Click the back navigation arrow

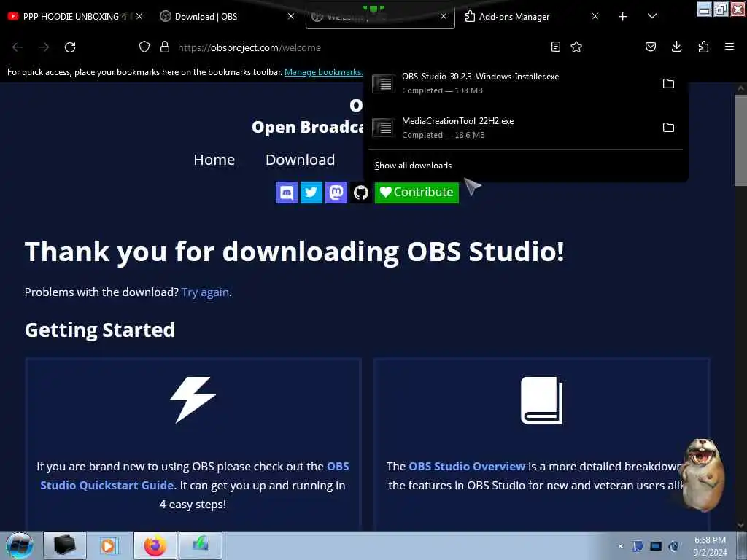18,47
